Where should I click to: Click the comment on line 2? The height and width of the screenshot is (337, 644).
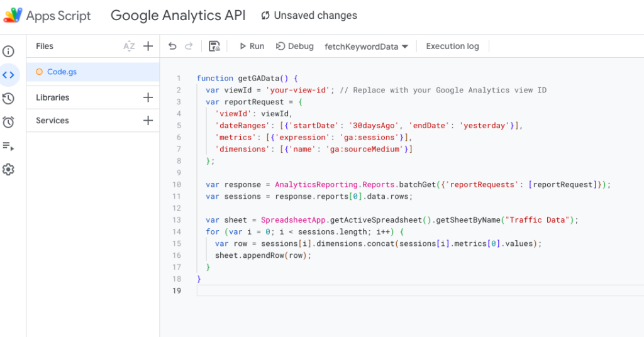tap(443, 91)
